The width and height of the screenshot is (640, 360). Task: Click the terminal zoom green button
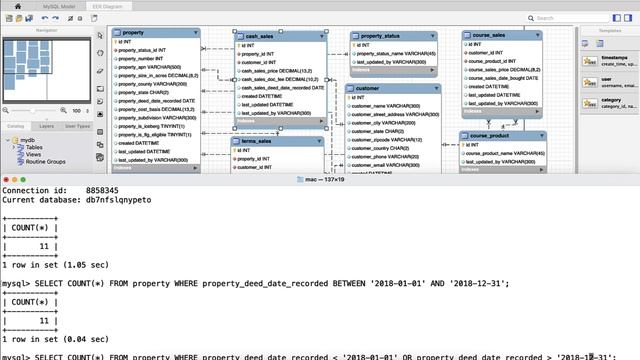[23, 180]
